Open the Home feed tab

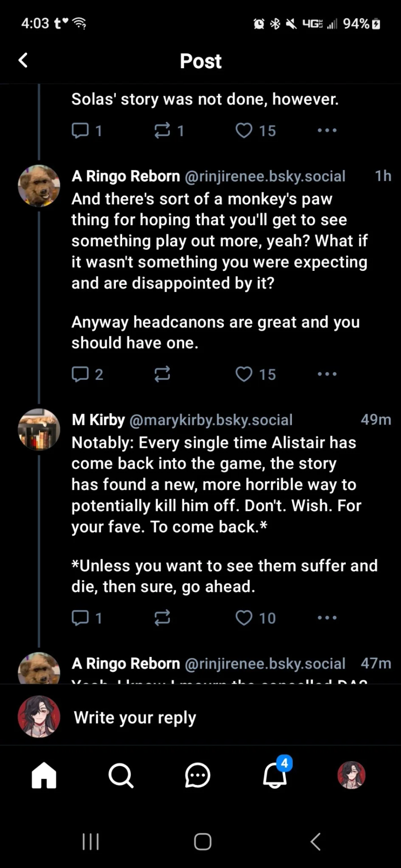pos(44,775)
